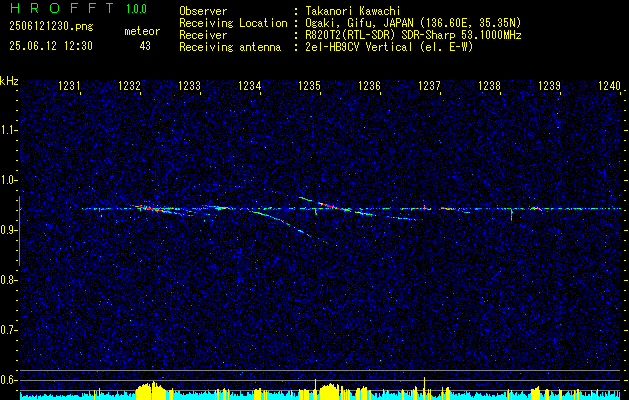
Task: Click the 1238 time marker
Action: click(489, 85)
